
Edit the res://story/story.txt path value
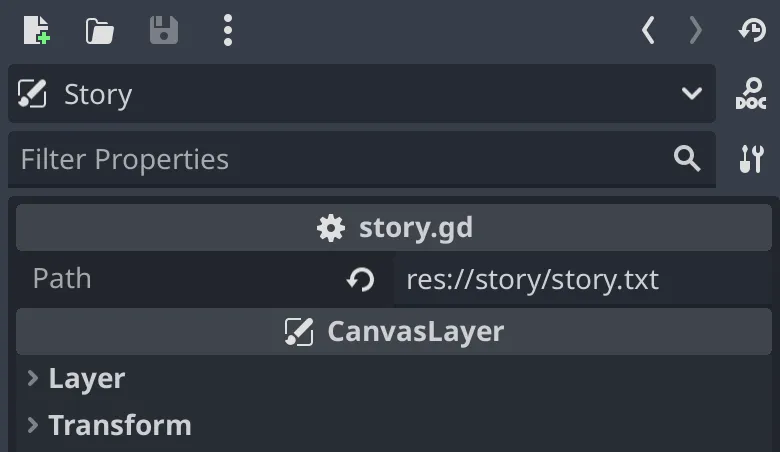click(580, 280)
